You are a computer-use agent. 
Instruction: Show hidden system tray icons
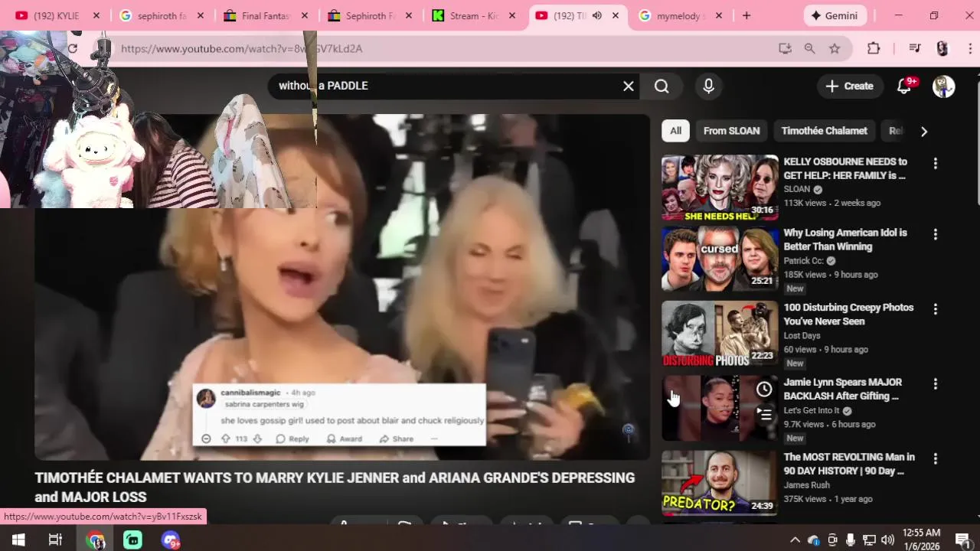[x=795, y=540]
